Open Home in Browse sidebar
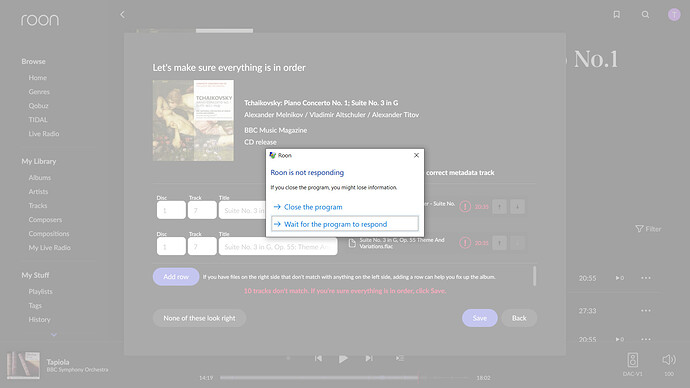 (37, 77)
